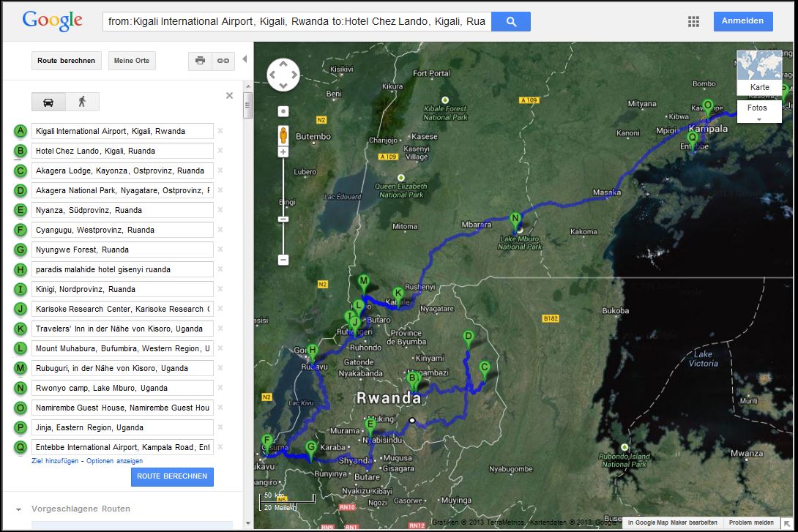Remove destination A with its X

click(x=220, y=131)
